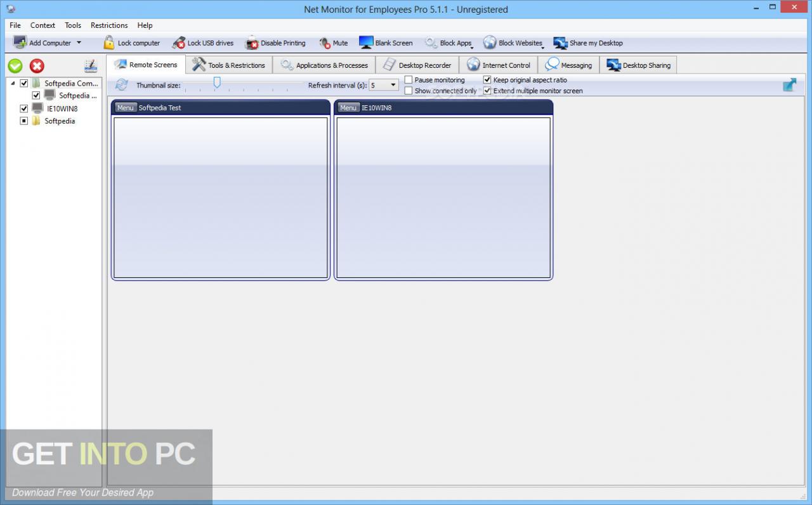
Task: Click the full screen arrow icon
Action: pyautogui.click(x=790, y=84)
